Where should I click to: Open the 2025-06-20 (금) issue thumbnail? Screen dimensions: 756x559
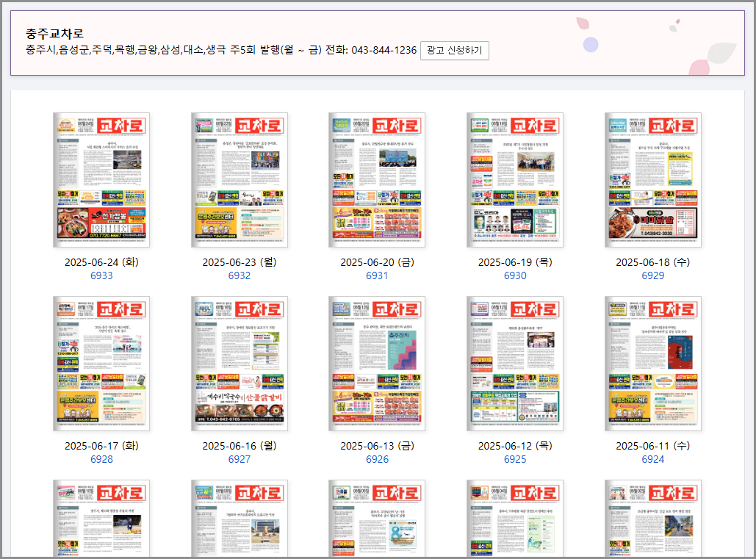[377, 180]
